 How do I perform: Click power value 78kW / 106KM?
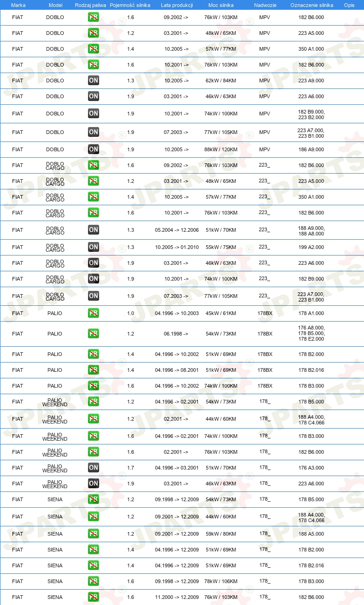point(221,581)
